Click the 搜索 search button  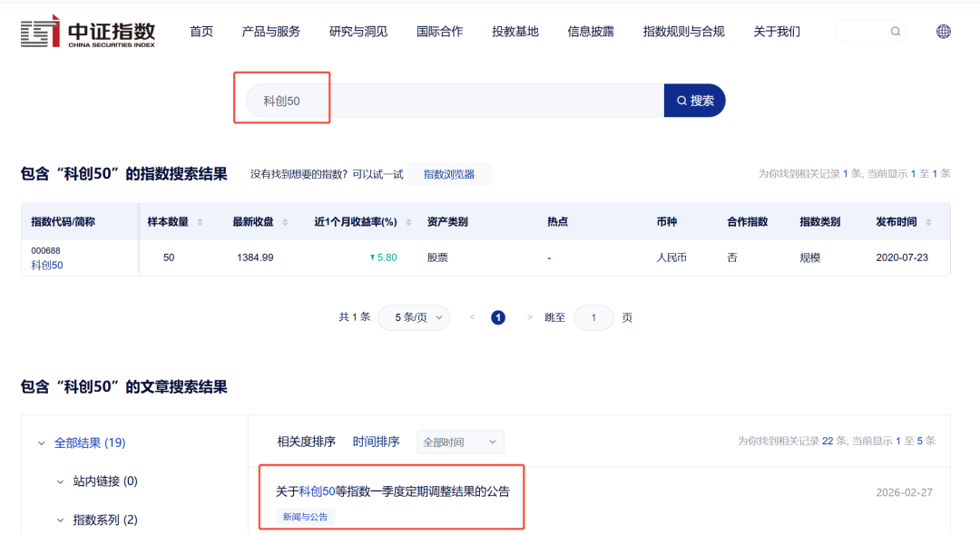coord(694,100)
